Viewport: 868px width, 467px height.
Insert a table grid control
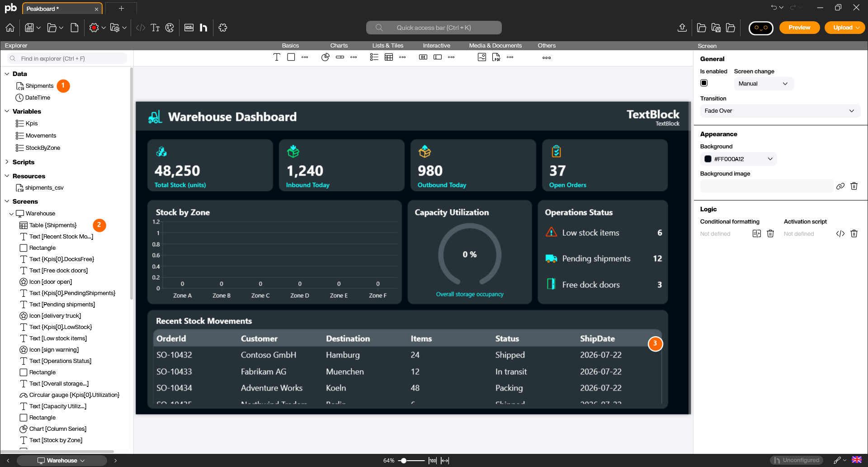pos(389,57)
